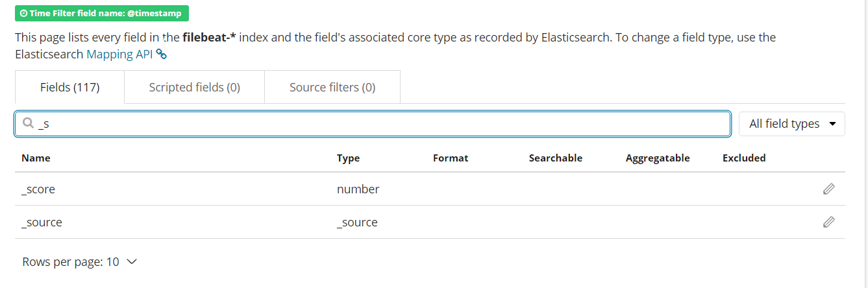Click the clock icon in Time Filter badge

pyautogui.click(x=23, y=13)
